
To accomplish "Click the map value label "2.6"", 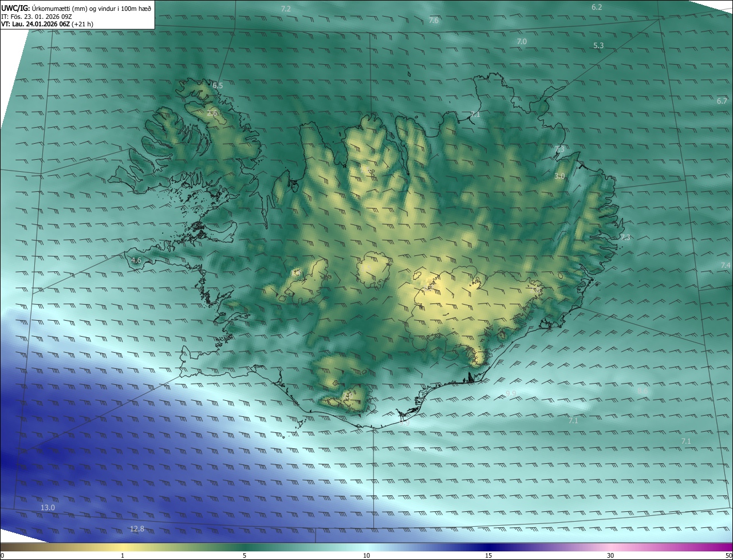I will pos(212,113).
